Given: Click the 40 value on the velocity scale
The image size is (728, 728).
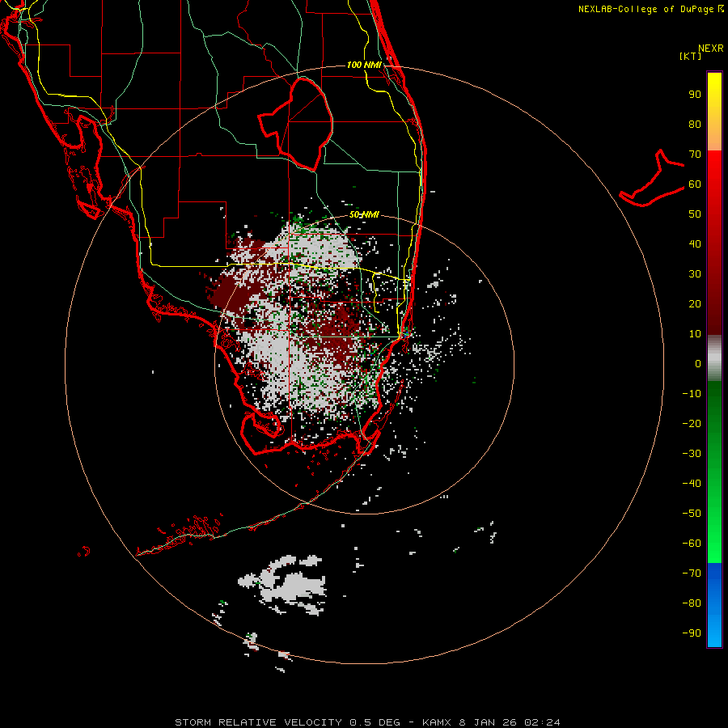Looking at the screenshot, I should click(695, 243).
